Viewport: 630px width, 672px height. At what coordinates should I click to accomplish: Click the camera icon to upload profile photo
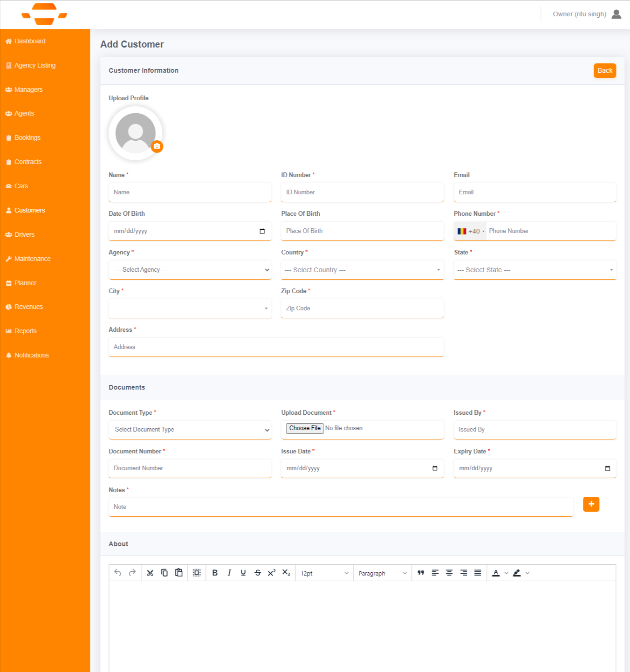(x=157, y=146)
